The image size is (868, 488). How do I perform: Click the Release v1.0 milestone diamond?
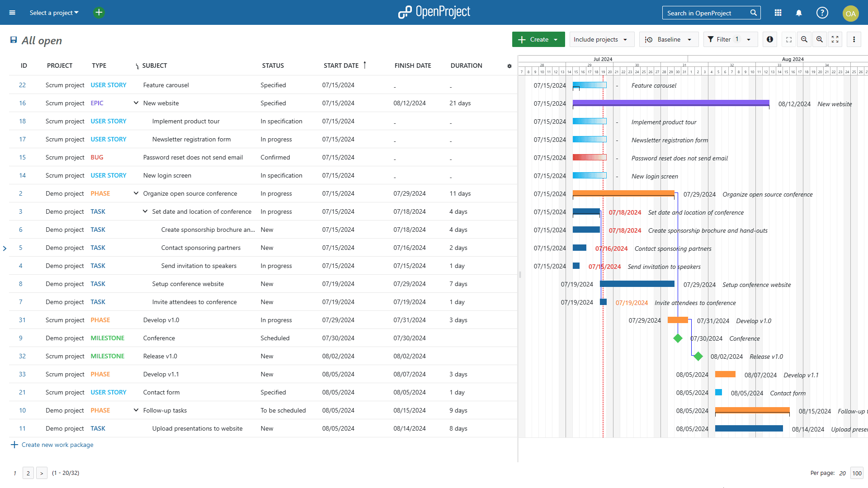coord(698,356)
